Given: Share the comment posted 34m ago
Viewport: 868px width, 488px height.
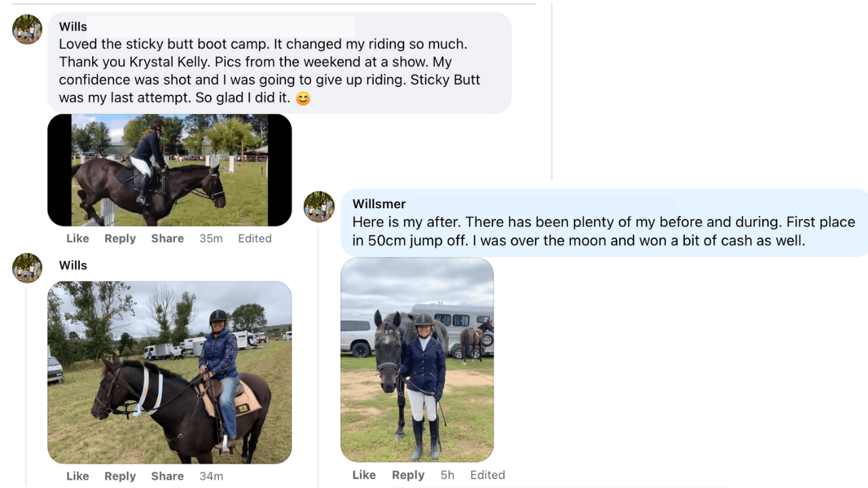Looking at the screenshot, I should point(167,476).
